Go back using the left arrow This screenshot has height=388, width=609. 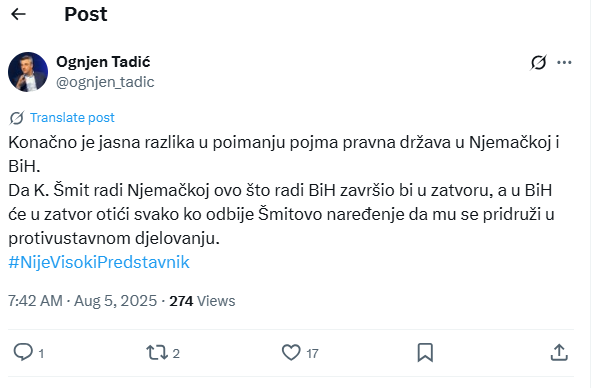tap(18, 14)
